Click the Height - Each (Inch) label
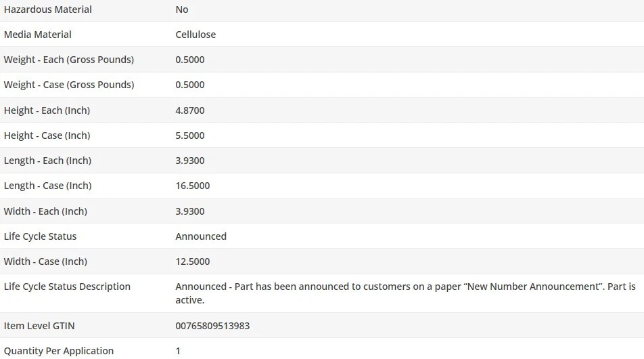Image resolution: width=644 pixels, height=359 pixels. pos(47,110)
